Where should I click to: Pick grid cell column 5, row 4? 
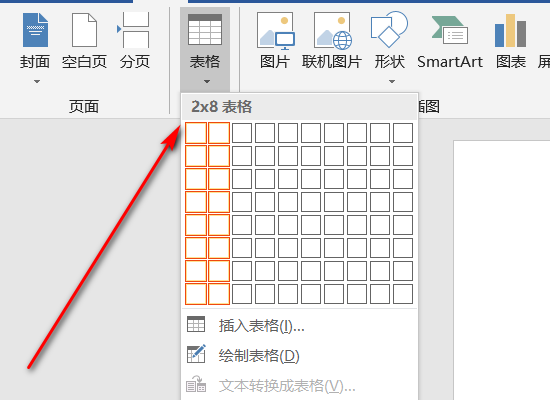pos(288,202)
